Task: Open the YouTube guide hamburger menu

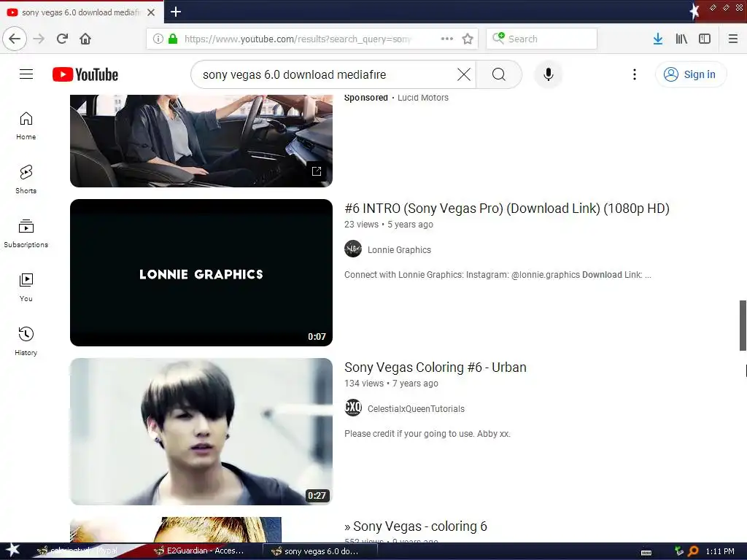Action: pos(26,74)
